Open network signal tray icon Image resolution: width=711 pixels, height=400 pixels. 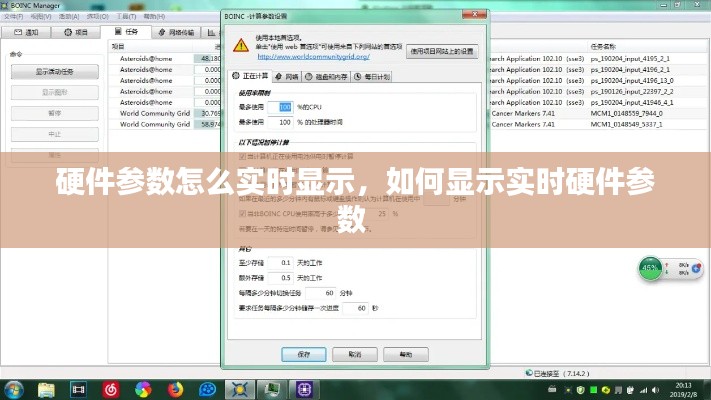tap(643, 390)
